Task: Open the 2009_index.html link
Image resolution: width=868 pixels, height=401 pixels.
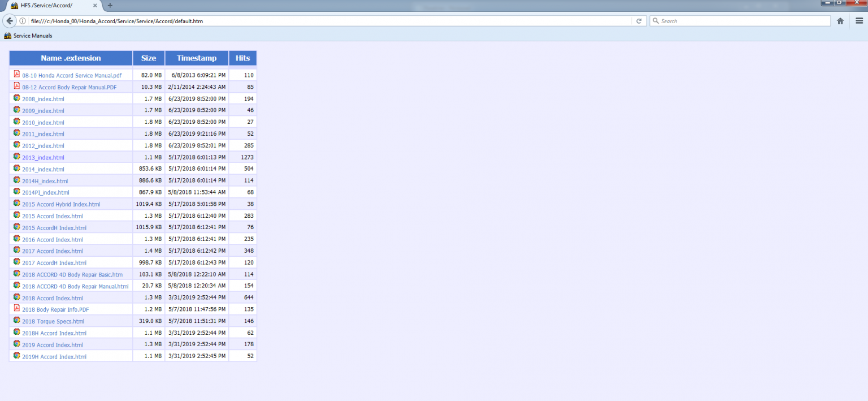Action: (x=43, y=111)
